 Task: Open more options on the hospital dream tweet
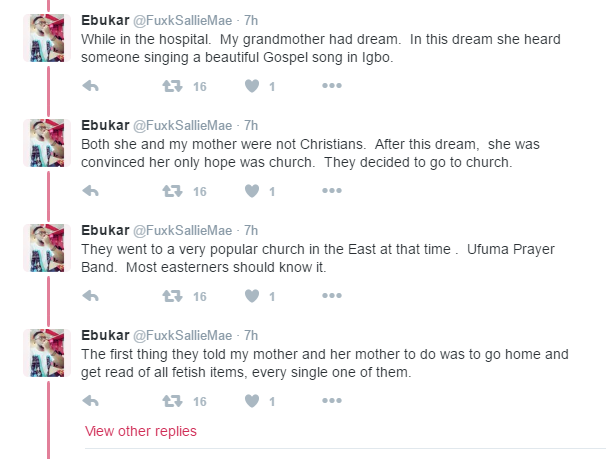332,87
